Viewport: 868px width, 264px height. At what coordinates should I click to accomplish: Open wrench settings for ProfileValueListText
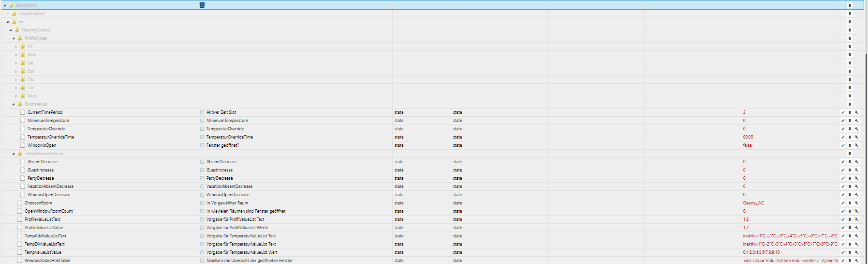[856, 219]
